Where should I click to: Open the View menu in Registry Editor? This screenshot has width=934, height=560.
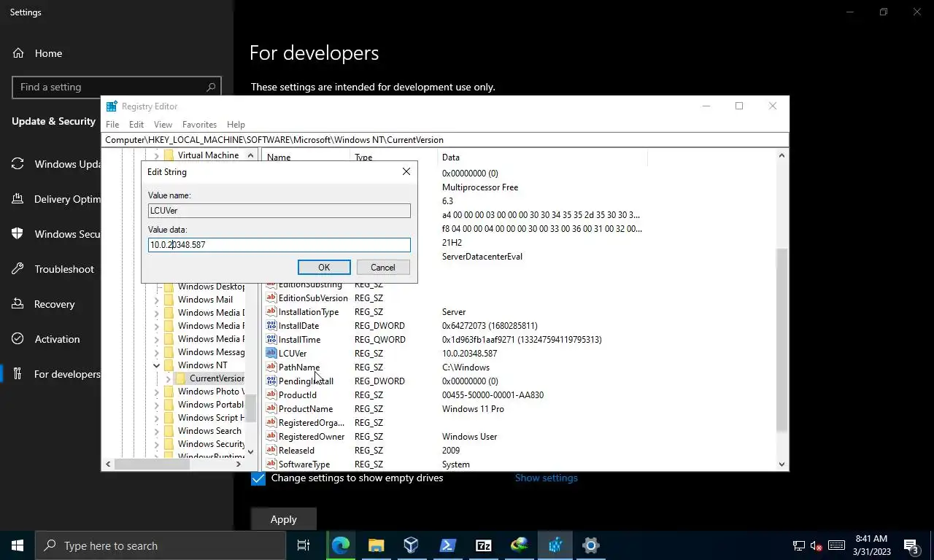pos(163,125)
